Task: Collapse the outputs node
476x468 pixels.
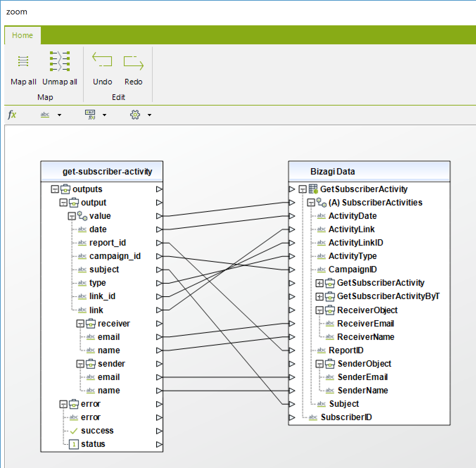Action: tap(55, 189)
